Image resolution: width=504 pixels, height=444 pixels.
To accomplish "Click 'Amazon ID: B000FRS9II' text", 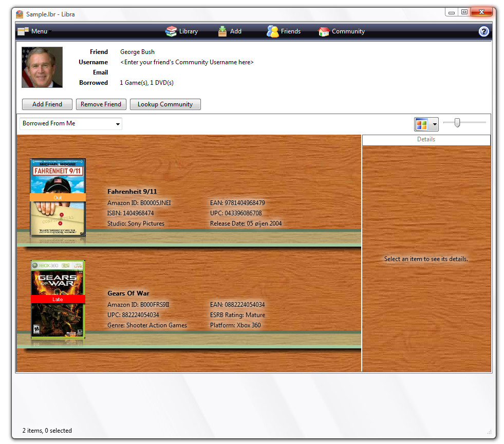I will [138, 304].
